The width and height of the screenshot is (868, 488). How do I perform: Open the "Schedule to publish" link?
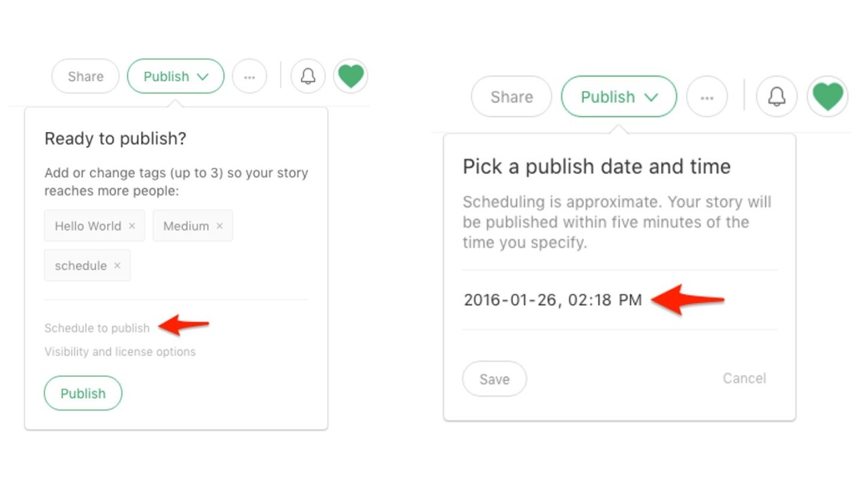[x=97, y=328]
